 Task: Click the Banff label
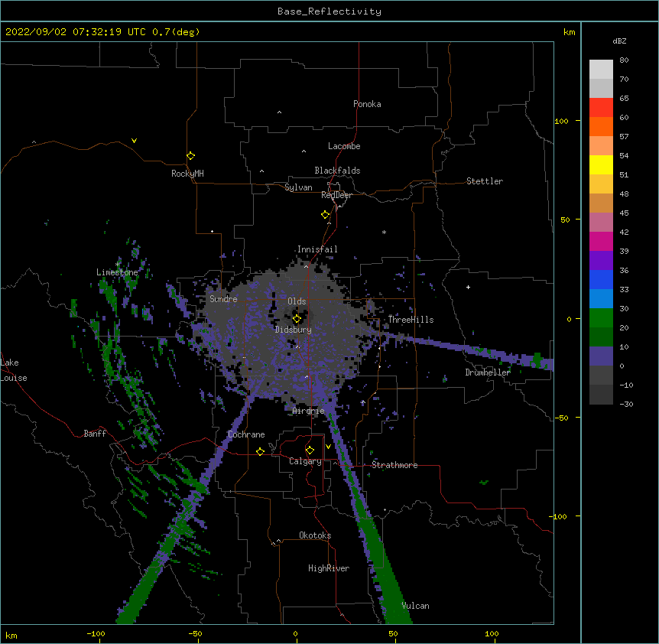pyautogui.click(x=95, y=434)
